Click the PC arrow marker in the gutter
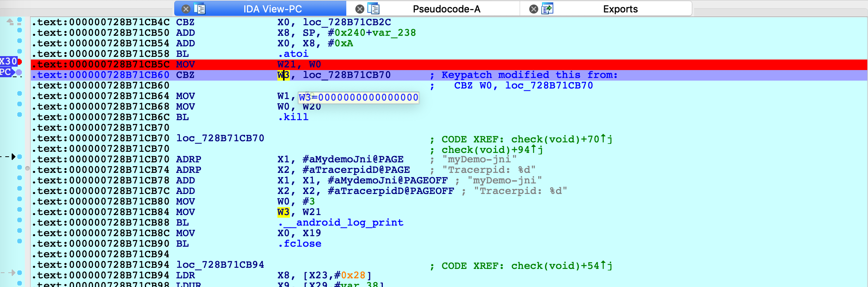 (x=8, y=72)
